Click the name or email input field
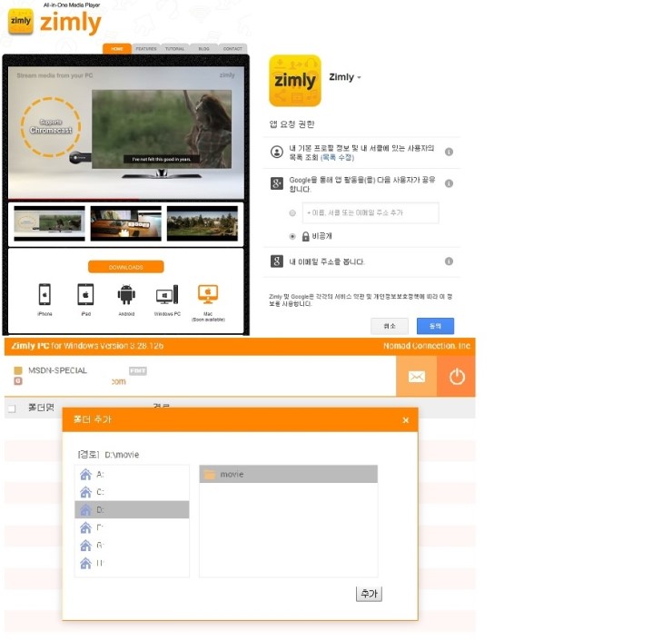Viewport: 672px width, 640px height. (x=370, y=213)
